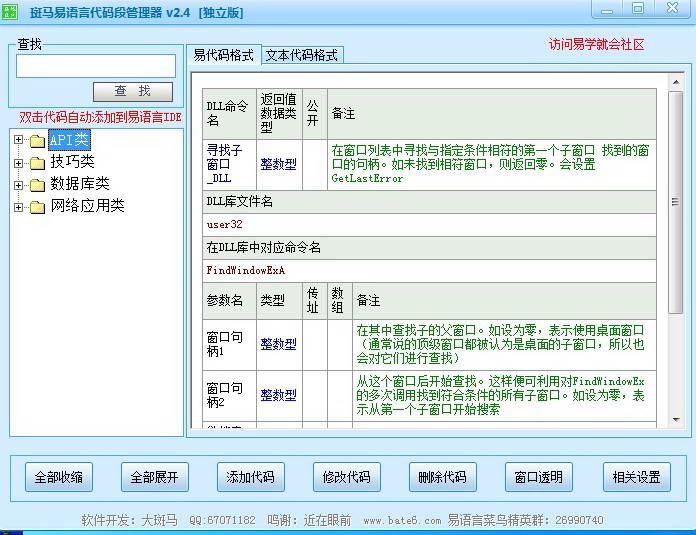
Task: Click the 参数名 column header
Action: (229, 301)
